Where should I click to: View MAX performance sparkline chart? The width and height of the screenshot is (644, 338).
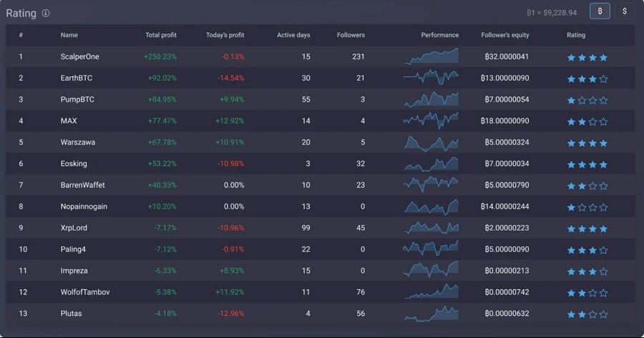click(431, 120)
